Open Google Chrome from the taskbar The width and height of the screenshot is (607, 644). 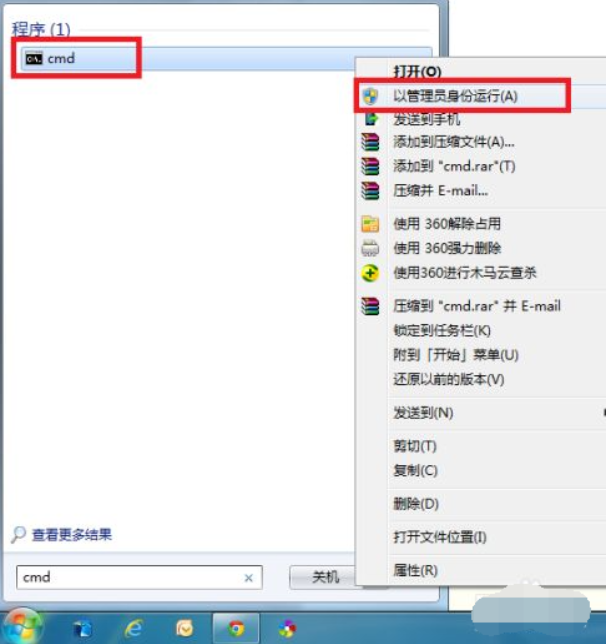click(x=236, y=628)
